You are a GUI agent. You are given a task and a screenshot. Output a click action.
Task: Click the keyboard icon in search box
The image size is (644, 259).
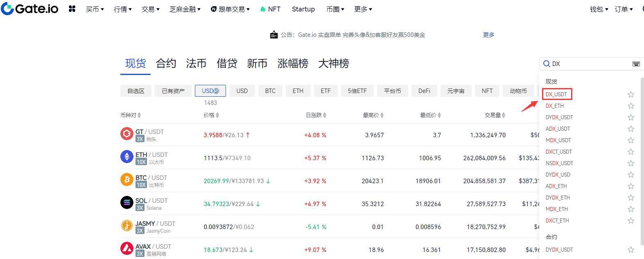click(x=636, y=64)
